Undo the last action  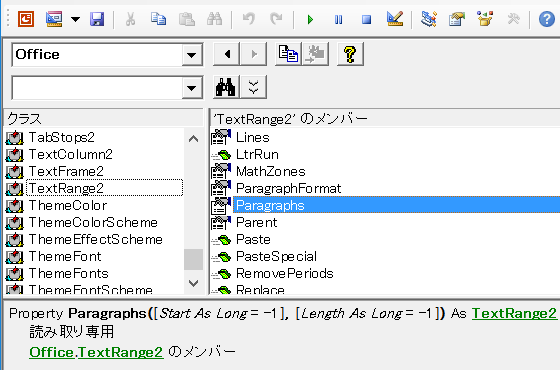[249, 19]
